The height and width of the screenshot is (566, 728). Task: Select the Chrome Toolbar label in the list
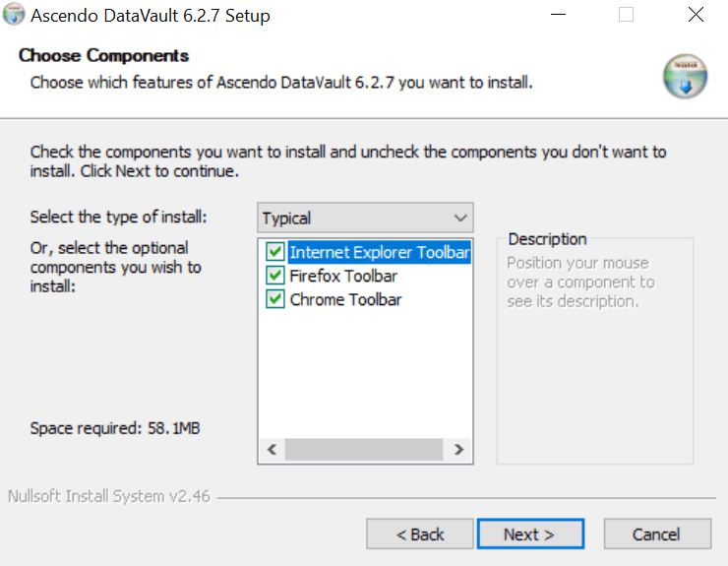click(x=345, y=299)
